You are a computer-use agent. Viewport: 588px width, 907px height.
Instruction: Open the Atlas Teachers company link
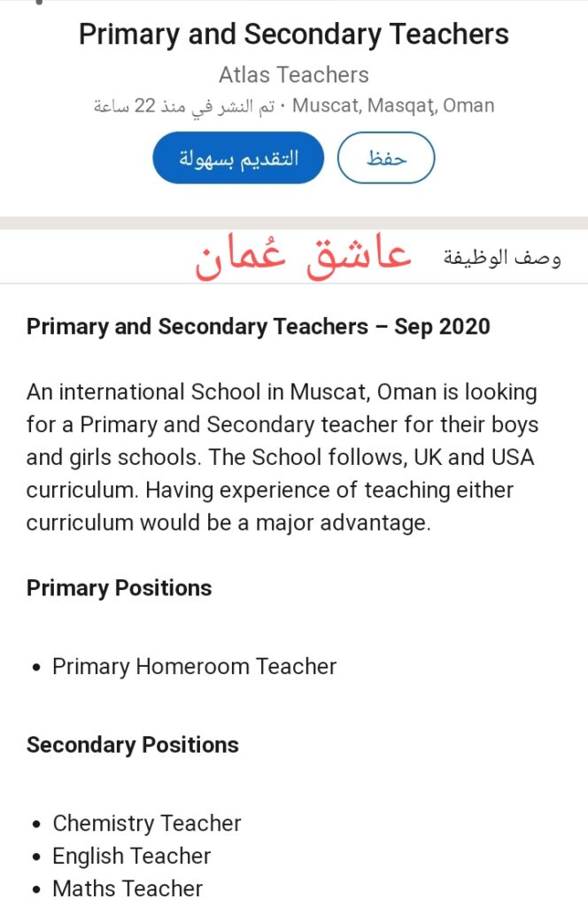click(x=294, y=74)
